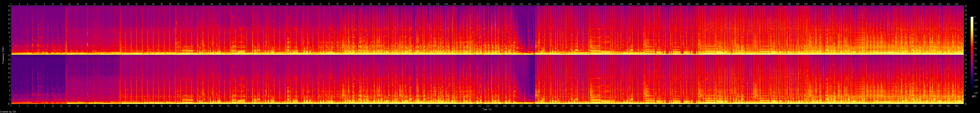Select the 26 second mark on top axis
The image size is (980, 113).
120,4
